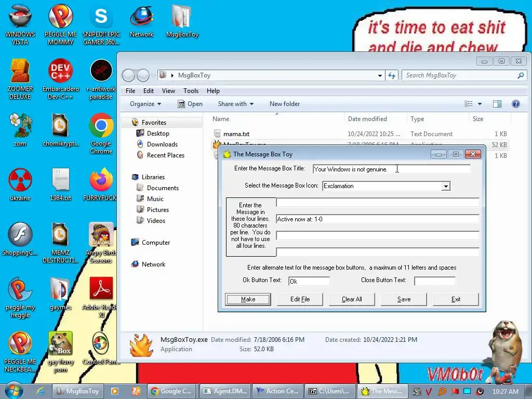Launch Angry Birds Seasons desktop icon
Viewport: 532px width, 399px height.
pos(101,242)
